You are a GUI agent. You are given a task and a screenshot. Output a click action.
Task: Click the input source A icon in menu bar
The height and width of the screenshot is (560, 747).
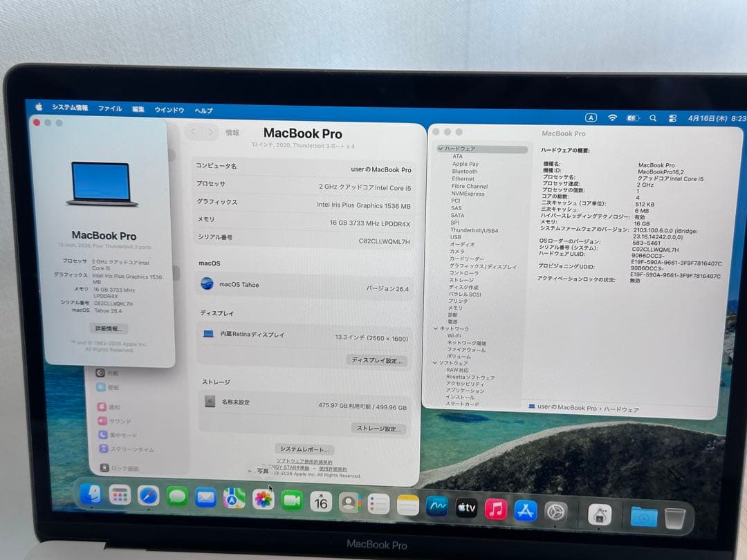click(x=591, y=118)
